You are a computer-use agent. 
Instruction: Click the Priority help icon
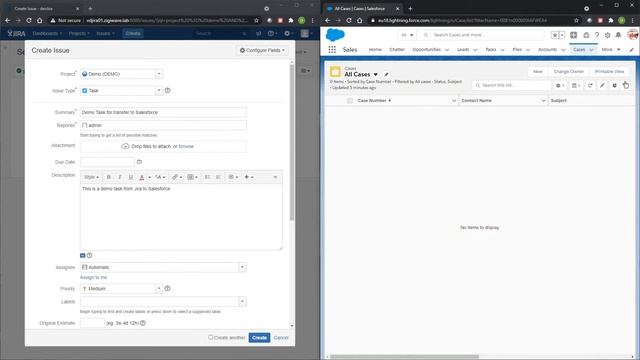coord(167,289)
